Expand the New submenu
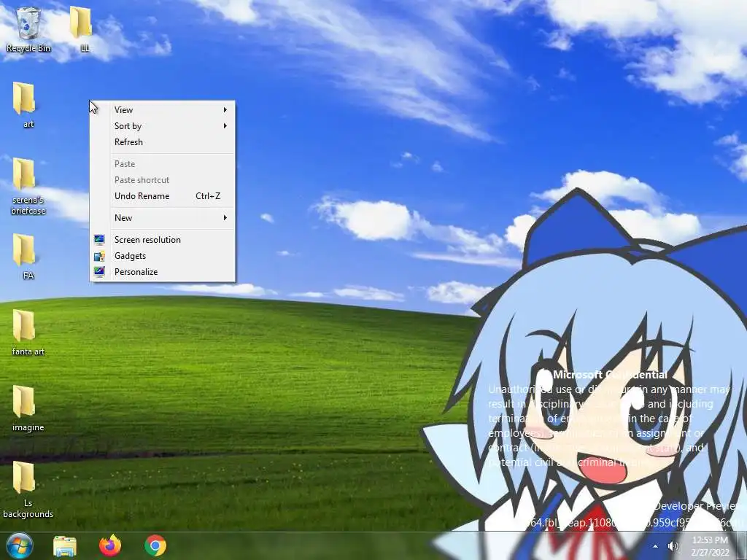This screenshot has height=560, width=747. click(x=163, y=218)
